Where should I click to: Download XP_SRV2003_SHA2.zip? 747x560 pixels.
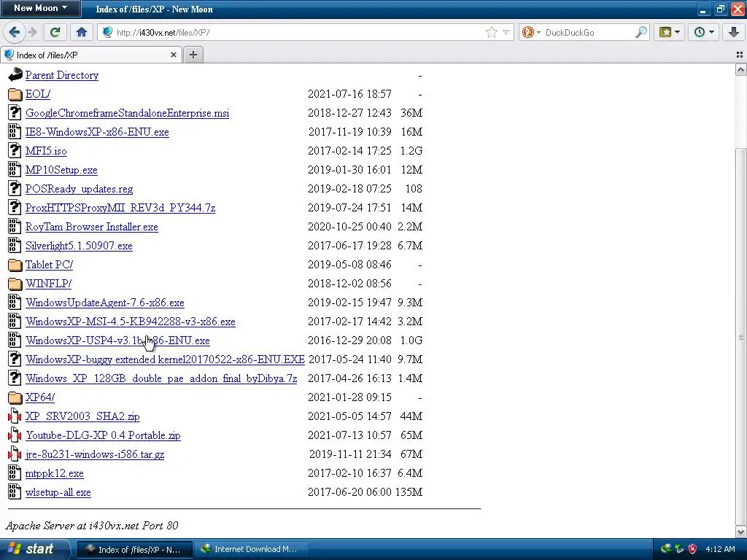82,416
